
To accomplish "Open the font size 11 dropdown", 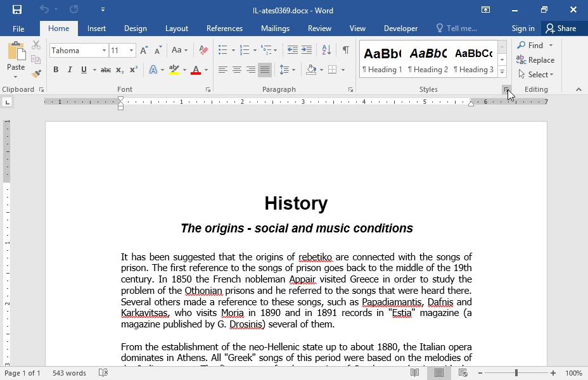I will point(131,50).
